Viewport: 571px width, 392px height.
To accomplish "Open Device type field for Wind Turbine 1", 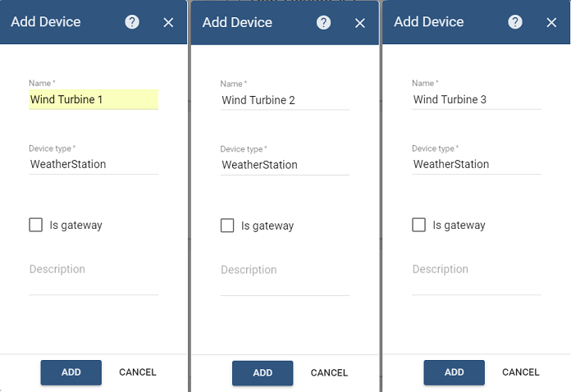I will tap(93, 164).
